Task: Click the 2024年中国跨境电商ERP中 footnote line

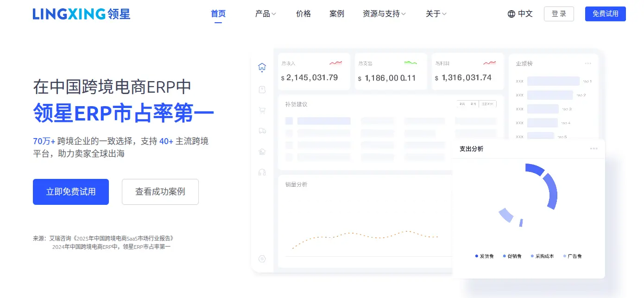Action: click(111, 247)
